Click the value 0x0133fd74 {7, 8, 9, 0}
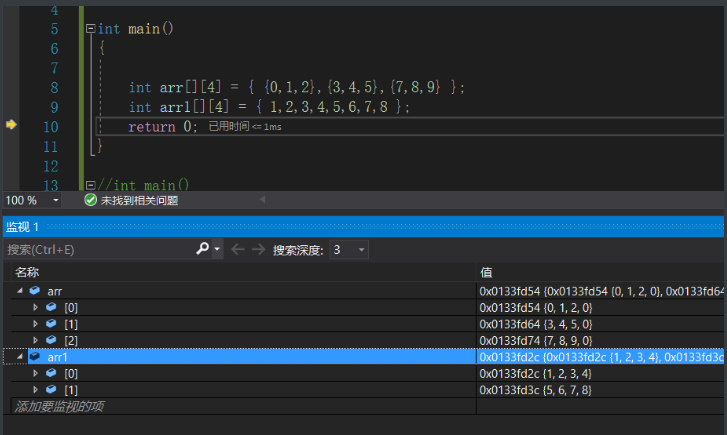This screenshot has width=727, height=435. pos(536,341)
